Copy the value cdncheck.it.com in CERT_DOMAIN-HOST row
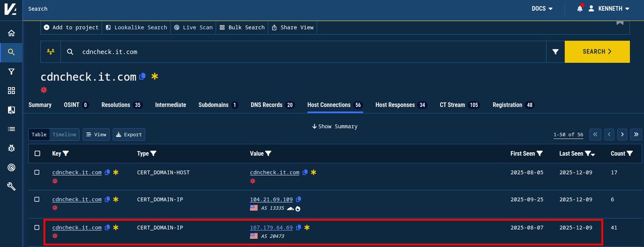This screenshot has height=247, width=644. (x=305, y=172)
